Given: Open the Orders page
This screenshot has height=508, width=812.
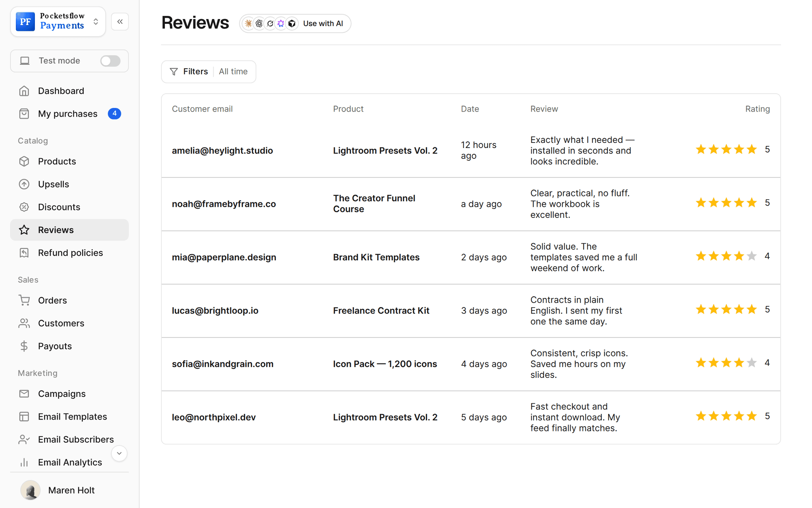Looking at the screenshot, I should 69,300.
